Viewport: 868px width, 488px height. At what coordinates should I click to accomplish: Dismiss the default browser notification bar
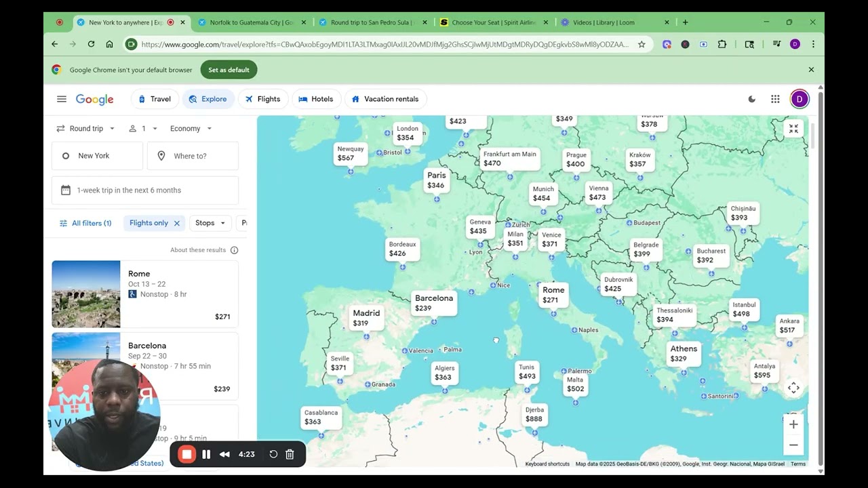(x=811, y=70)
